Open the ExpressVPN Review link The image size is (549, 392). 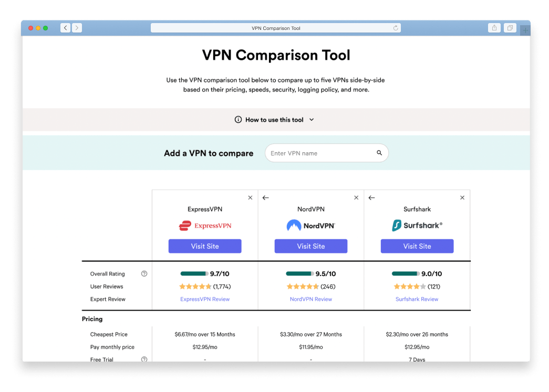[x=205, y=299]
